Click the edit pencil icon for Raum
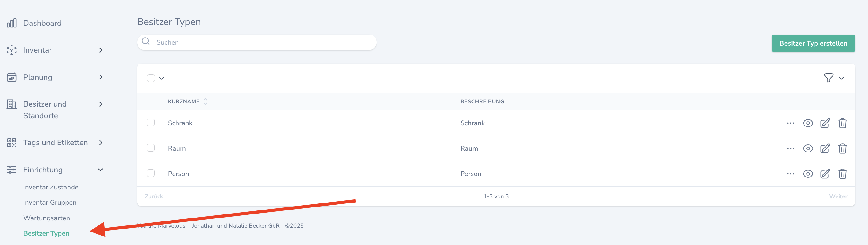Image resolution: width=868 pixels, height=245 pixels. pyautogui.click(x=825, y=148)
